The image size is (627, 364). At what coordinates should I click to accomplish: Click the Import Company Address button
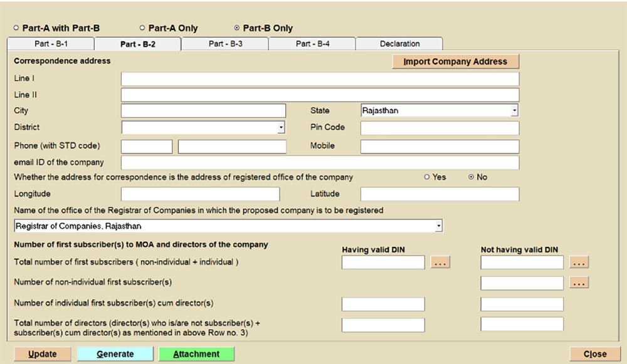coord(455,61)
